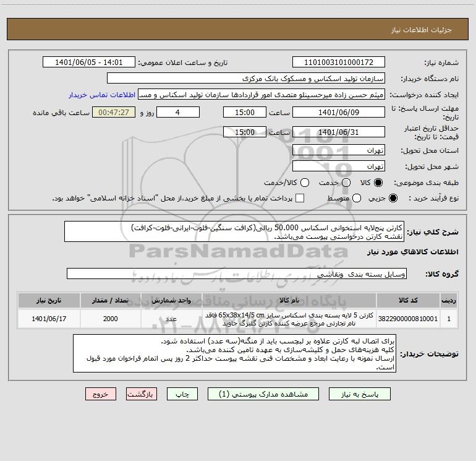Click the استان محل تحویل field تهران
The width and height of the screenshot is (476, 461).
339,150
